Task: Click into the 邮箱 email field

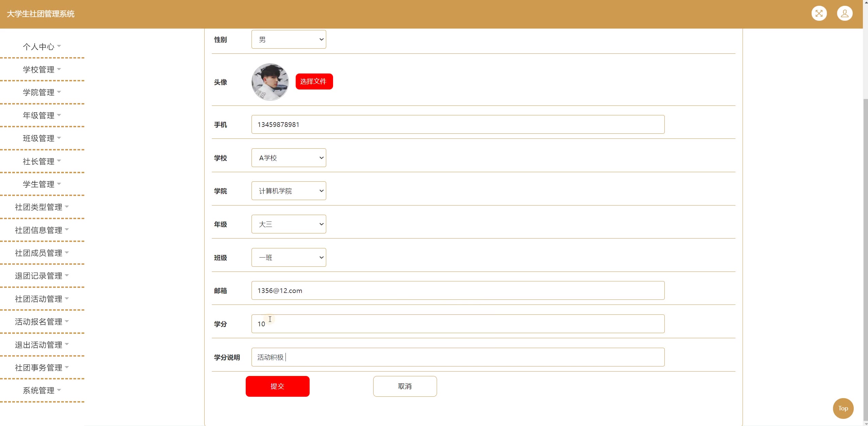Action: pyautogui.click(x=457, y=291)
